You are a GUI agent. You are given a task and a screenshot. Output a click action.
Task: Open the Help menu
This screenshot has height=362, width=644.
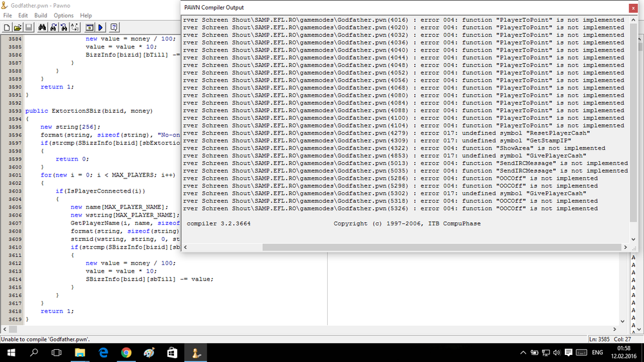[86, 15]
